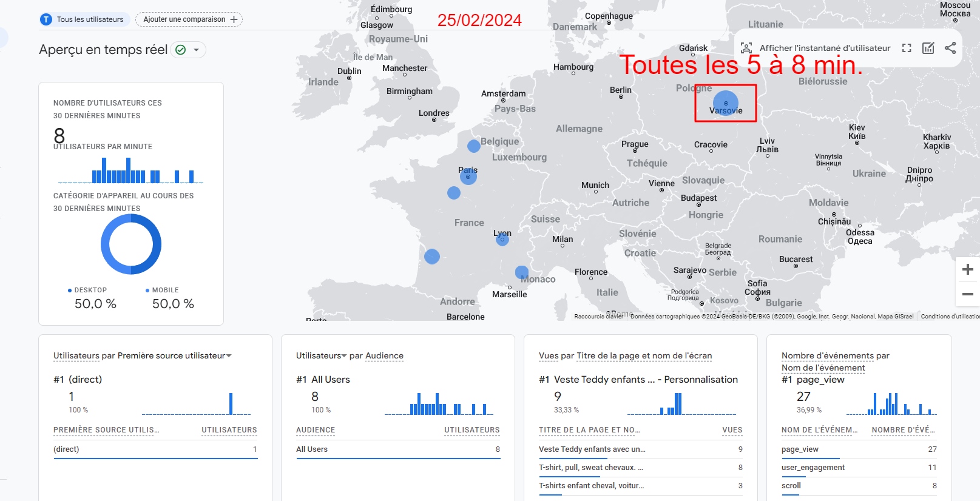The image size is (980, 501).
Task: Select the "page_view" event row
Action: [x=859, y=449]
